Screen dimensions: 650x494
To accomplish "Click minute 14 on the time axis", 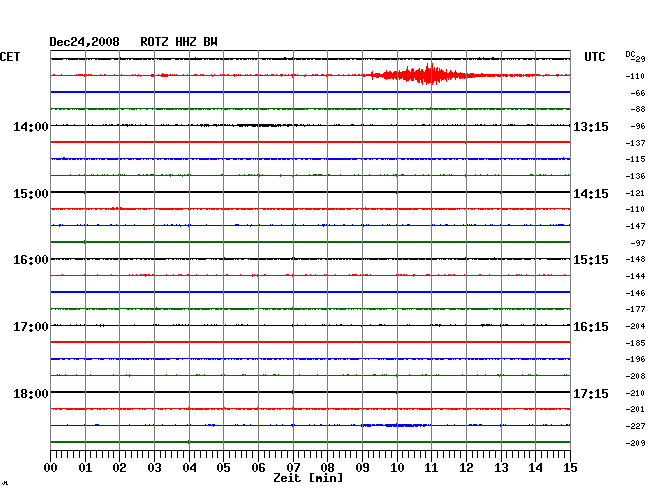I will (x=535, y=467).
